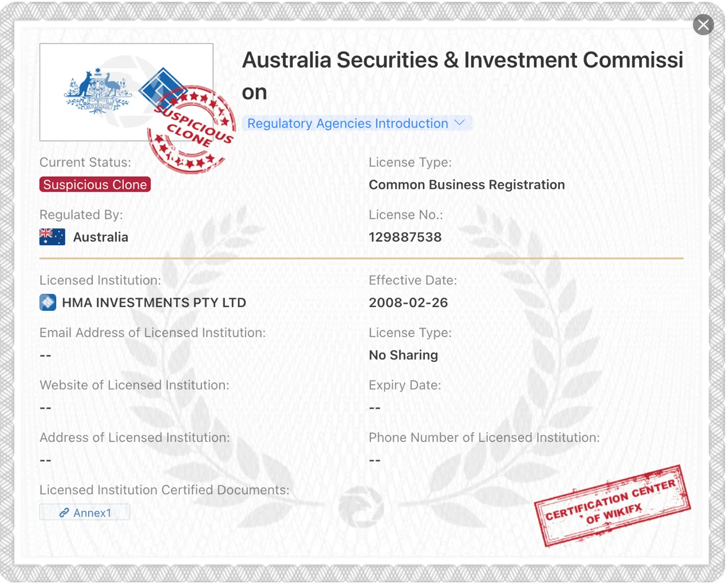The height and width of the screenshot is (588, 726).
Task: Select the Suspicious Clone status badge
Action: (x=95, y=184)
